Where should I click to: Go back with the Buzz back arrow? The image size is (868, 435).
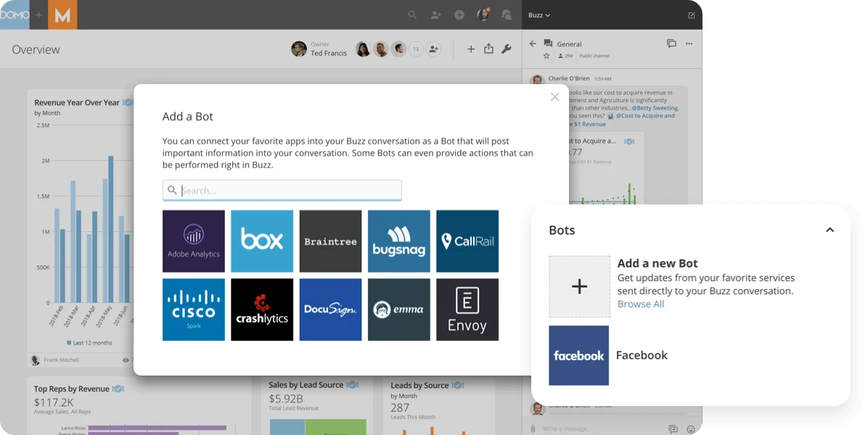coord(533,43)
